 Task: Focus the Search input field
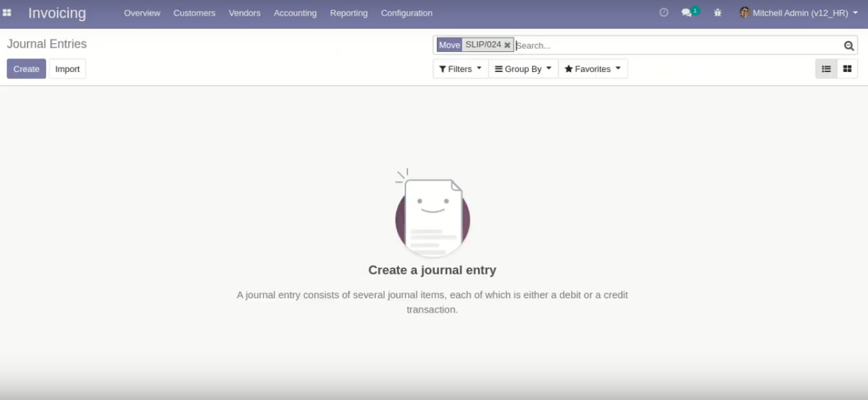[x=678, y=46]
